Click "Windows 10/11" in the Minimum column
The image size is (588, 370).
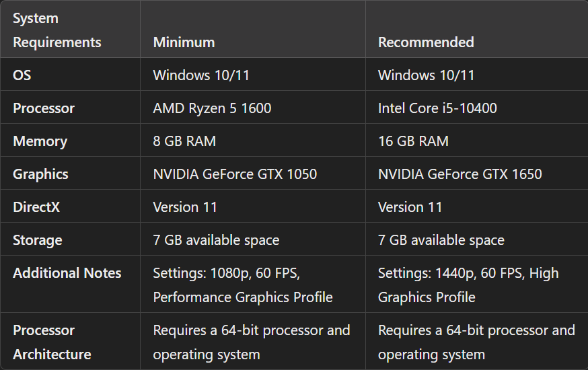(x=201, y=75)
